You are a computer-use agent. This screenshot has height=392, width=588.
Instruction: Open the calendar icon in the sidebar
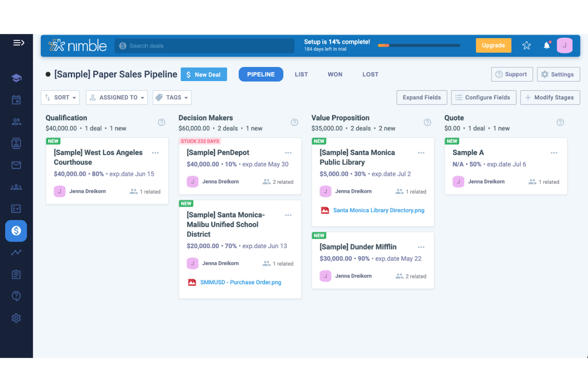click(x=16, y=100)
